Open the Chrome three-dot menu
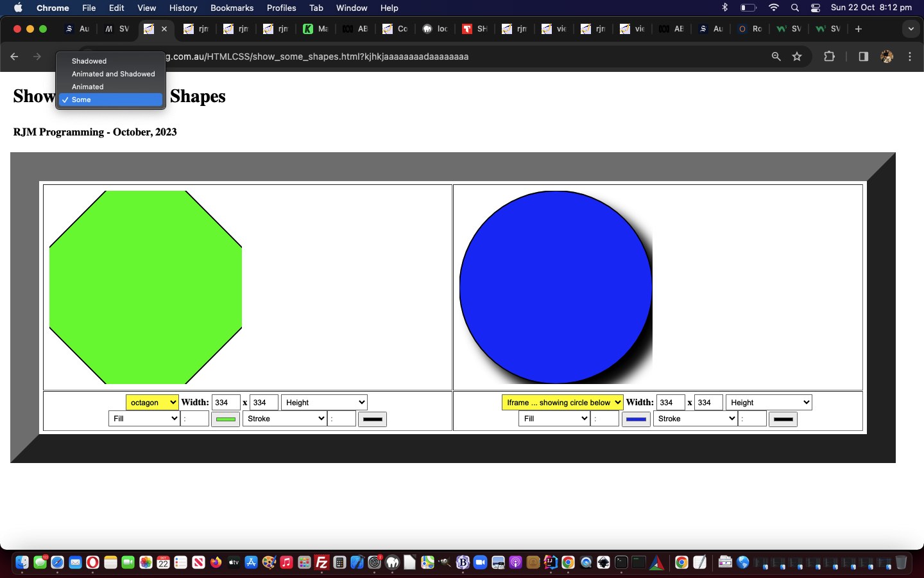This screenshot has height=578, width=924. (x=910, y=57)
